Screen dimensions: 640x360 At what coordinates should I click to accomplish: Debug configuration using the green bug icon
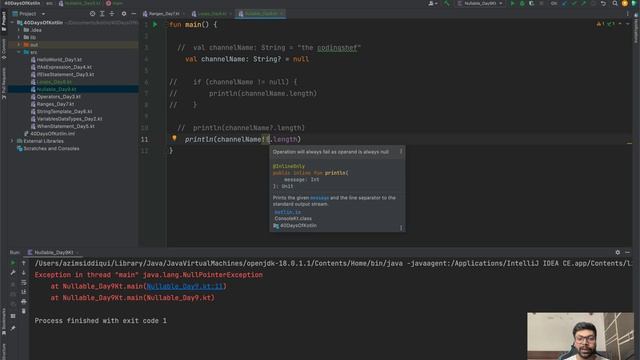click(x=522, y=3)
